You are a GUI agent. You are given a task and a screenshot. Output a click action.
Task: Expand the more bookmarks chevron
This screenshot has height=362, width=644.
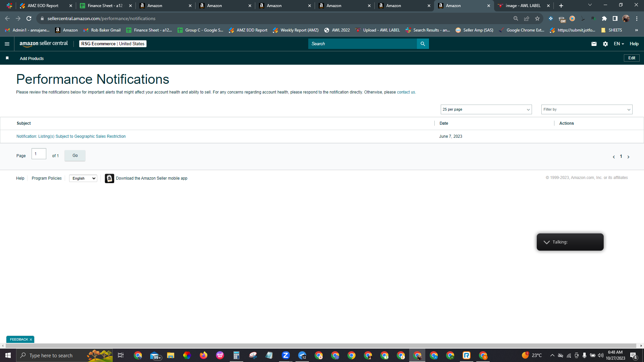click(636, 30)
